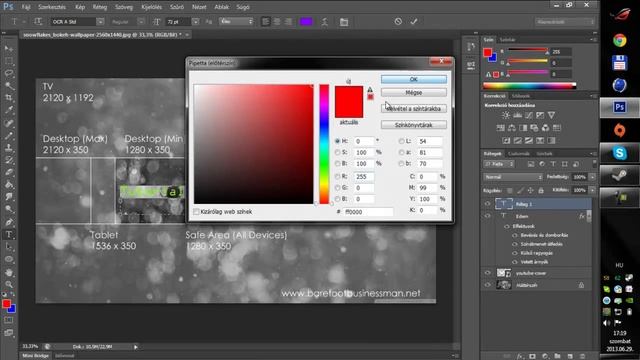
Task: Select the G (green) radio button
Action: coord(337,188)
